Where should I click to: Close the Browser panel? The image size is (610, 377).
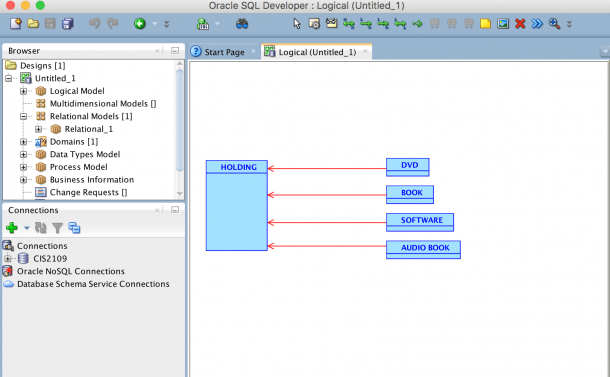point(157,51)
